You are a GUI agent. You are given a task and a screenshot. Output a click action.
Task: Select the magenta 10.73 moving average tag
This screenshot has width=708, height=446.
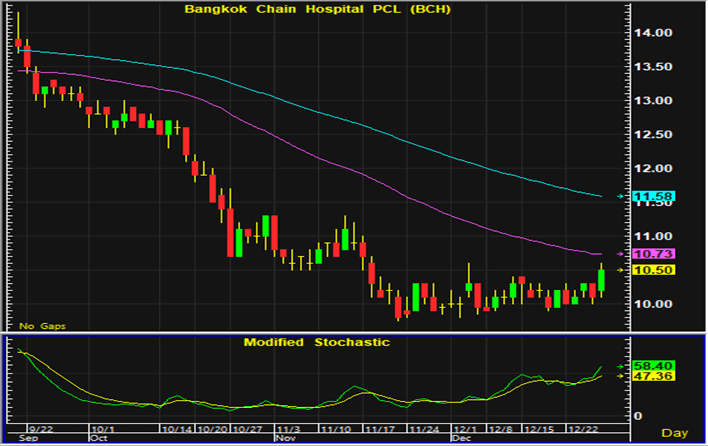pos(651,254)
